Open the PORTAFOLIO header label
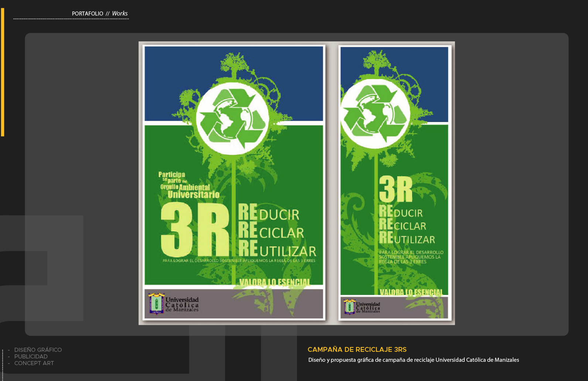 click(x=88, y=14)
